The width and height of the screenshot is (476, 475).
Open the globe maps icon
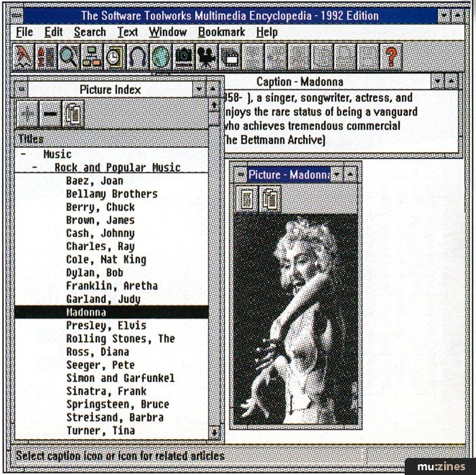(161, 57)
